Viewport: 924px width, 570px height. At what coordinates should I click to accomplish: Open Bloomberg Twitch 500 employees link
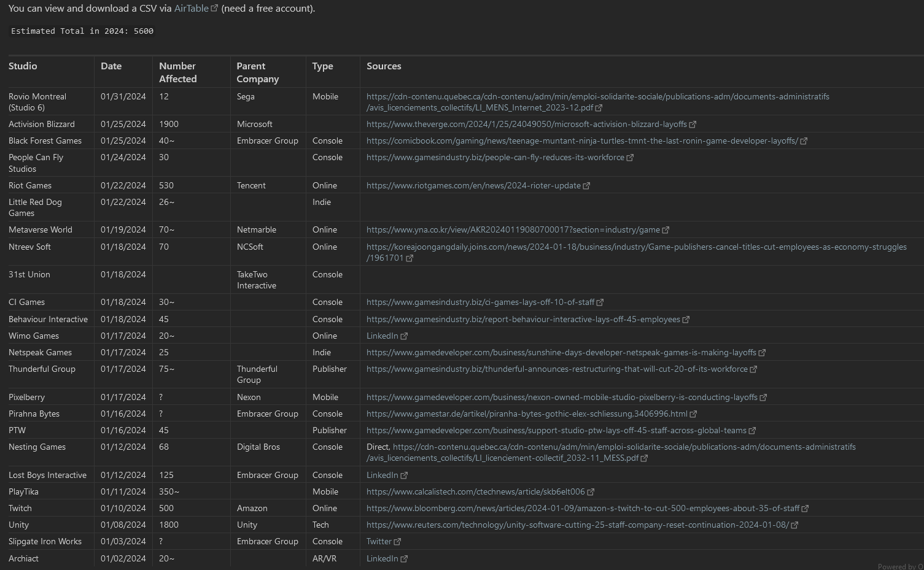point(583,508)
